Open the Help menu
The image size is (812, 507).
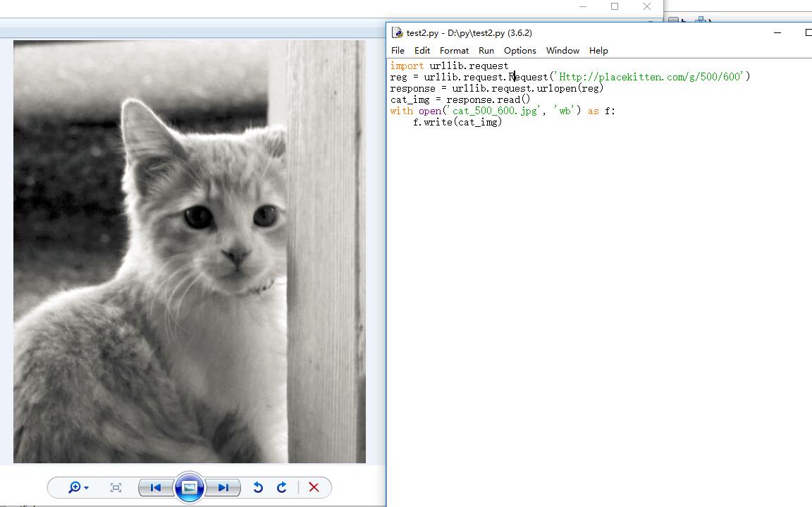click(x=598, y=51)
